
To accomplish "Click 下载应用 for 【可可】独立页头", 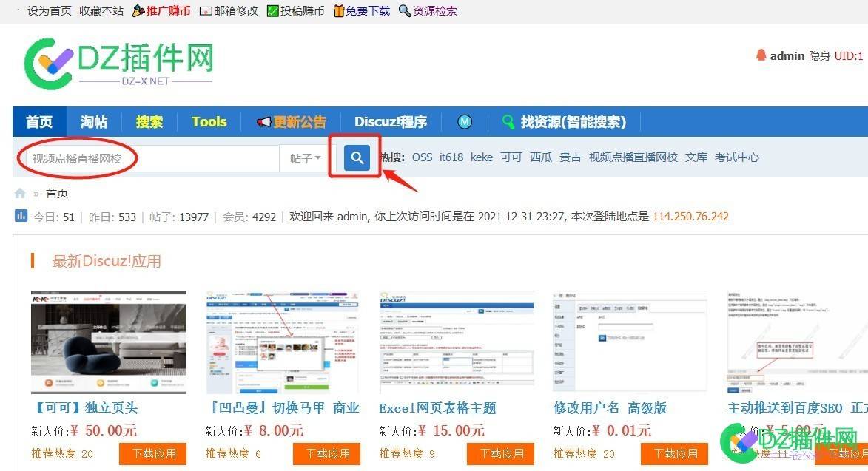I will (152, 454).
